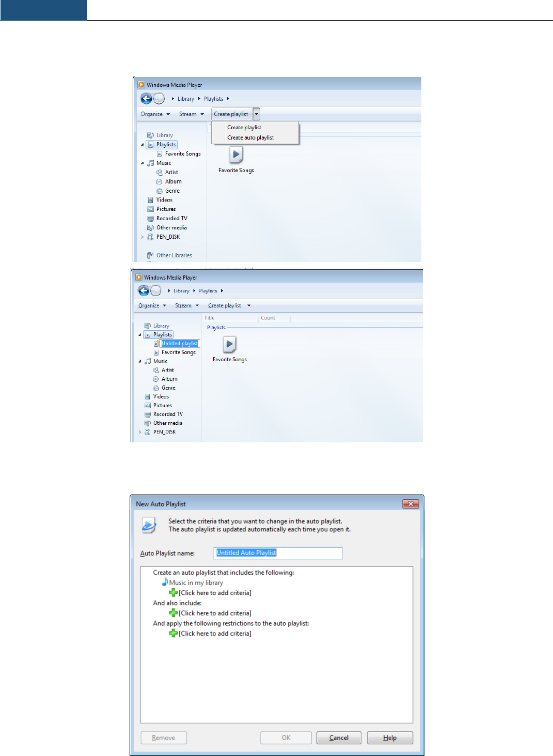This screenshot has width=553, height=756.
Task: Click the Title column header in the lower window
Action: pyautogui.click(x=230, y=318)
